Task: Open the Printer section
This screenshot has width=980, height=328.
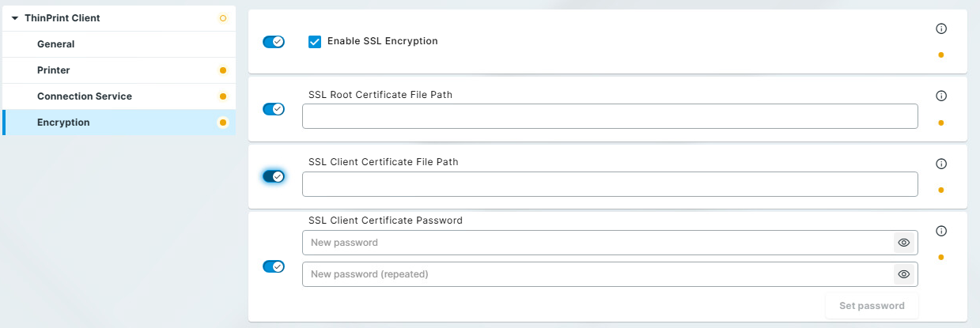Action: pyautogui.click(x=119, y=70)
